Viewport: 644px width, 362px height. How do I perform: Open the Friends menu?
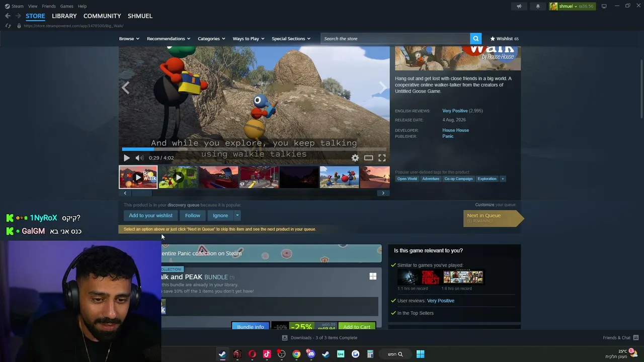[x=49, y=6]
